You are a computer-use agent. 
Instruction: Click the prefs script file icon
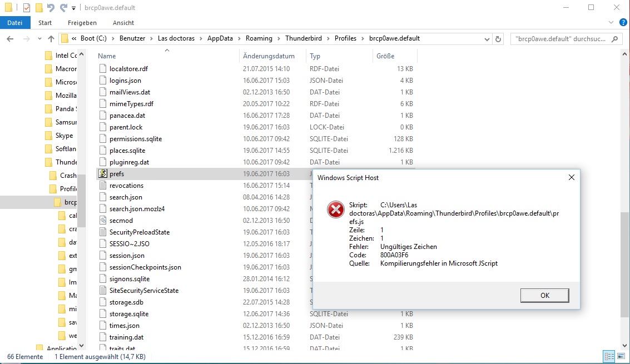click(102, 174)
